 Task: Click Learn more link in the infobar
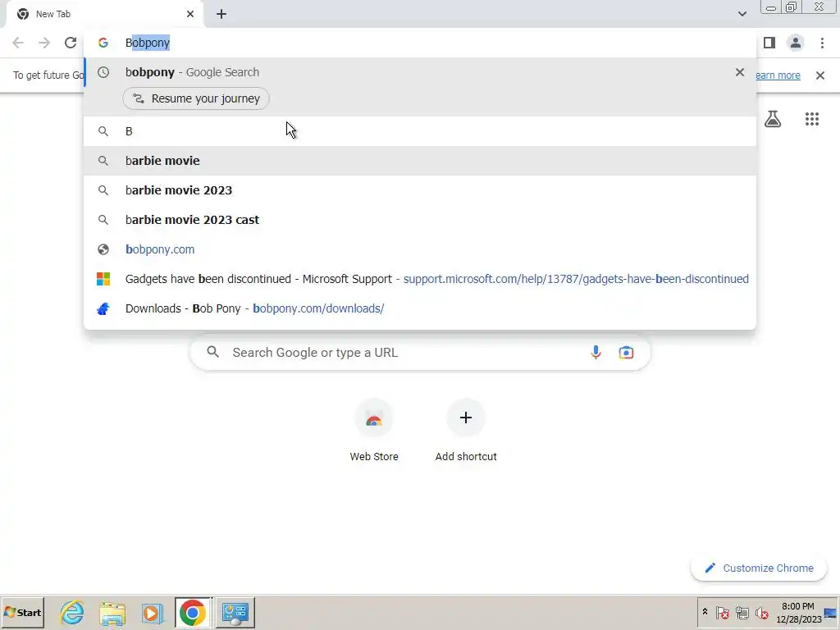point(778,75)
